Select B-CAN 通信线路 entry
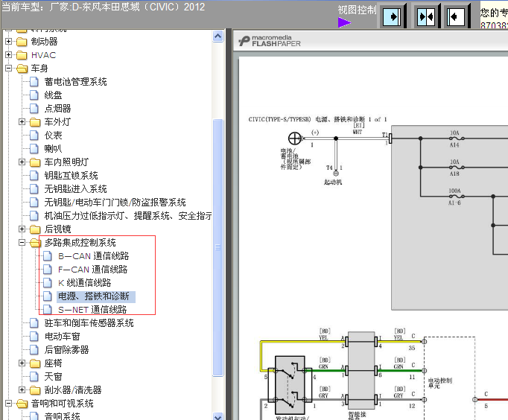This screenshot has height=420, width=508. point(94,256)
